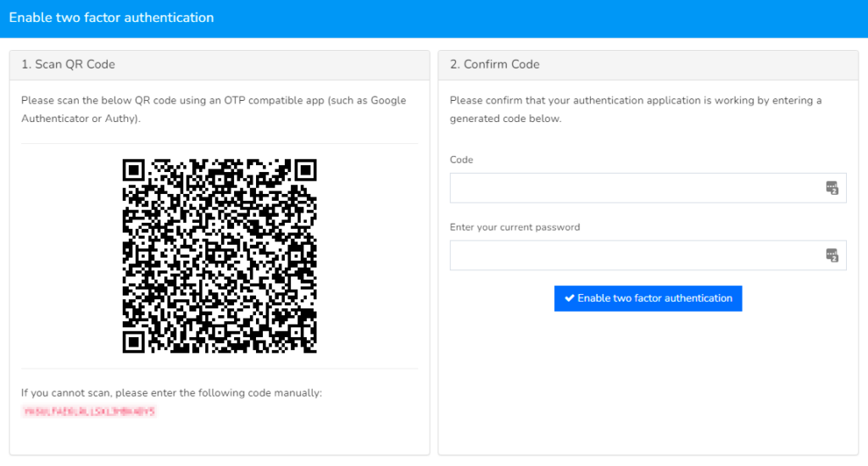Click the Enable two factor authentication button
This screenshot has height=466, width=868.
click(648, 298)
